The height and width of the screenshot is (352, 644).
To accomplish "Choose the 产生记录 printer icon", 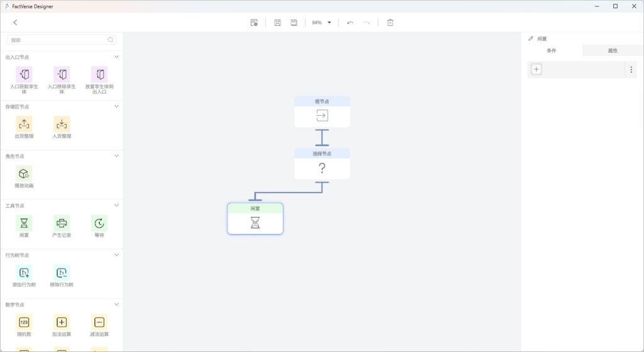I will click(62, 223).
